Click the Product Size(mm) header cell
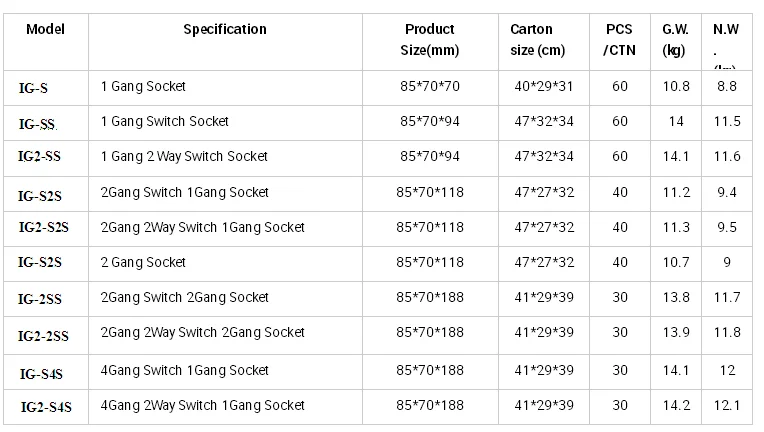The image size is (764, 432). [429, 40]
